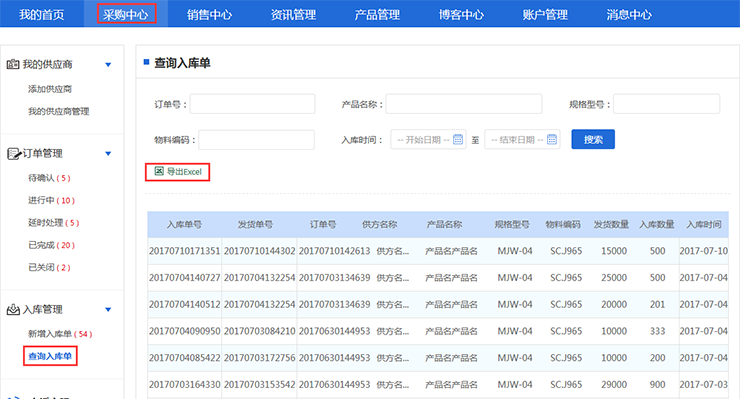Collapse the 入库管理 section arrow
The image size is (740, 399).
click(x=108, y=310)
